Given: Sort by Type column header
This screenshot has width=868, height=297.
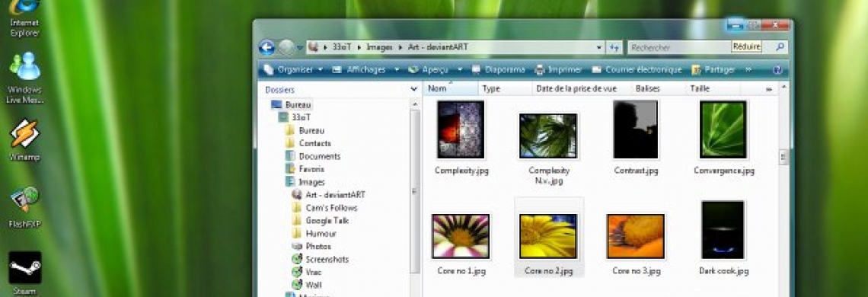Looking at the screenshot, I should click(505, 88).
